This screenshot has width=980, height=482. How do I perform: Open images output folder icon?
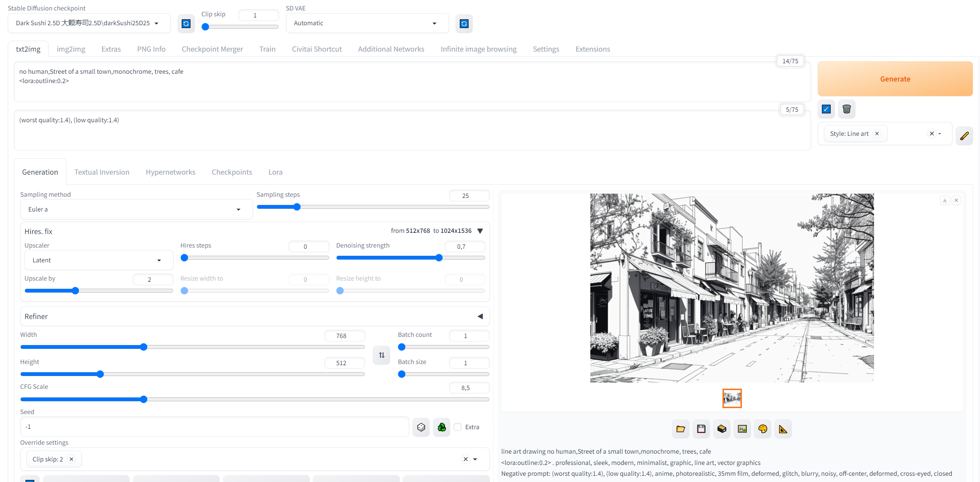680,429
